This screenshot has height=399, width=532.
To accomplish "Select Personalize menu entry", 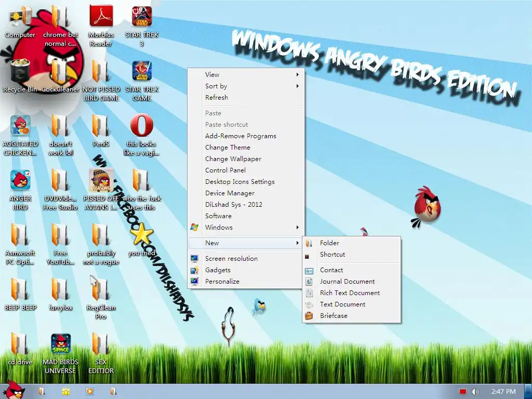I will coord(246,282).
